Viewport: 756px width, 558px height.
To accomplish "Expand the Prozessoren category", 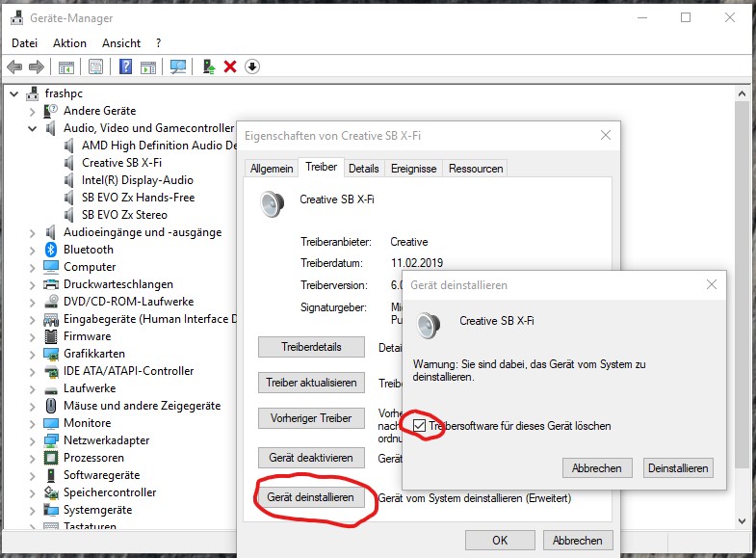I will 33,459.
